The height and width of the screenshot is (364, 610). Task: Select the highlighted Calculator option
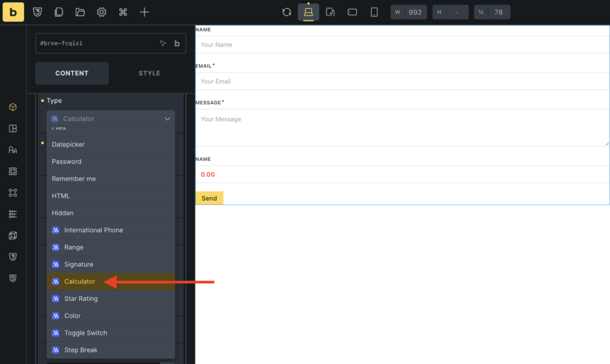[x=110, y=281]
